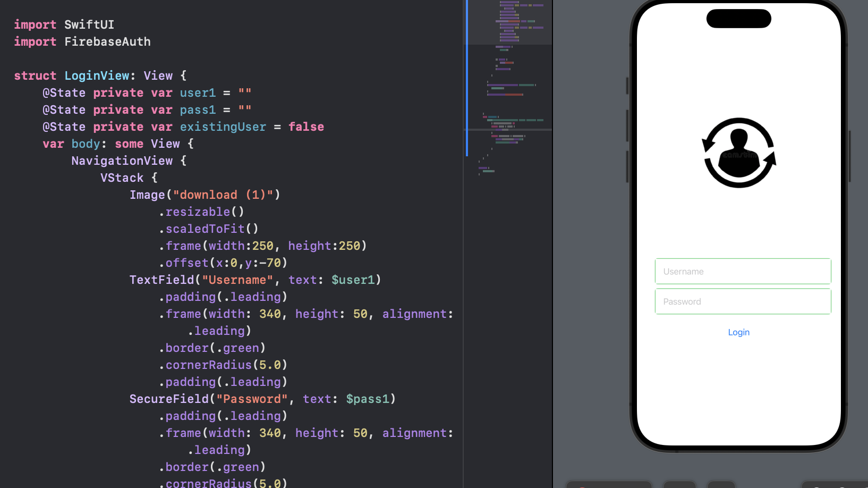Click "LoginView" in the struct declaration
Screen dimensions: 868x488
point(97,75)
